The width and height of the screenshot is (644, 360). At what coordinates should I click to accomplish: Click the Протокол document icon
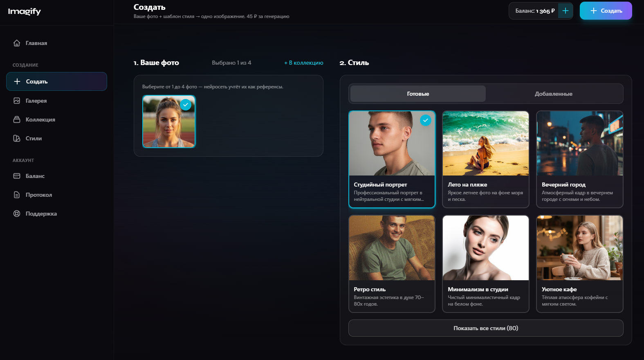17,195
